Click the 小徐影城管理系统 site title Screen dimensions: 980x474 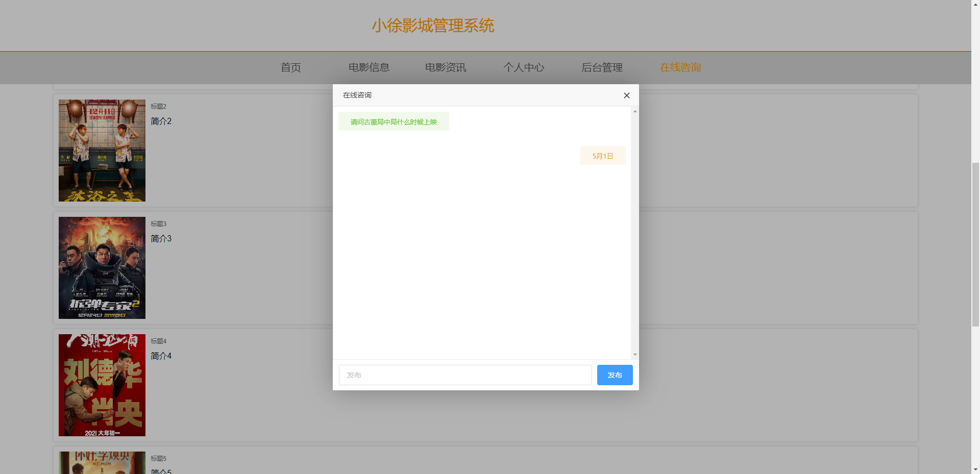(x=433, y=26)
